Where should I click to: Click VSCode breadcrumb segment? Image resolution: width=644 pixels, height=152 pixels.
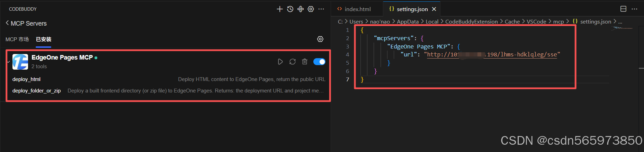536,21
